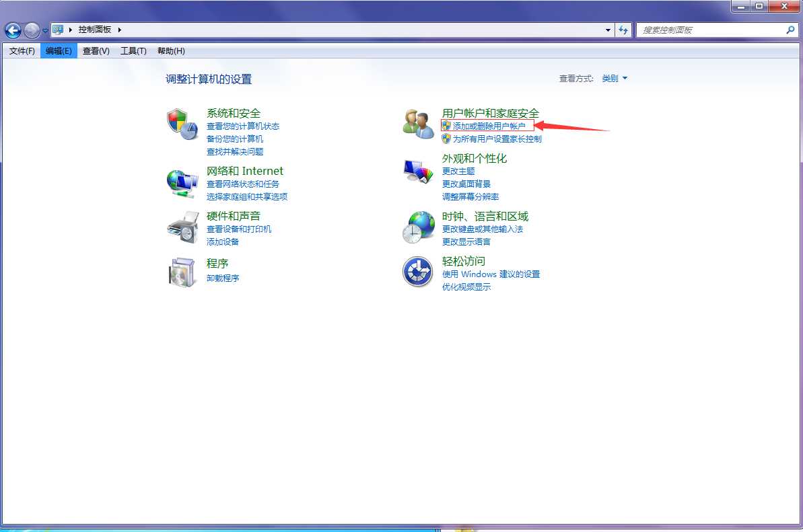Click the shield icon beside 添加或删除用户帐户

pyautogui.click(x=446, y=126)
